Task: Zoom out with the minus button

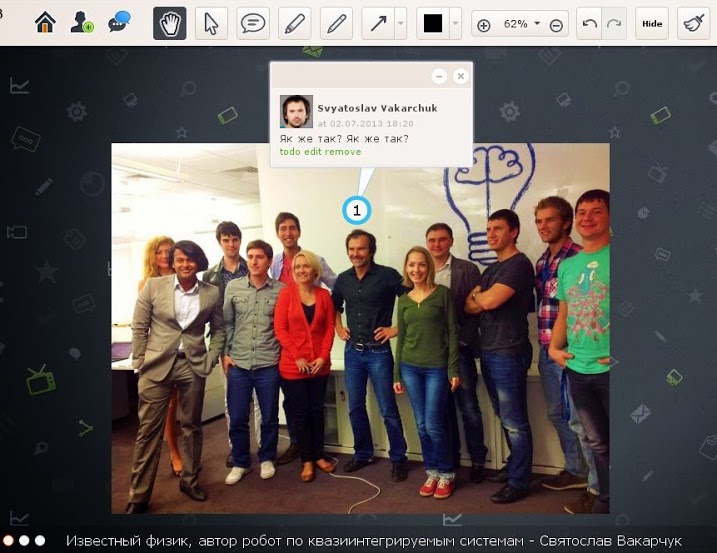Action: point(556,25)
